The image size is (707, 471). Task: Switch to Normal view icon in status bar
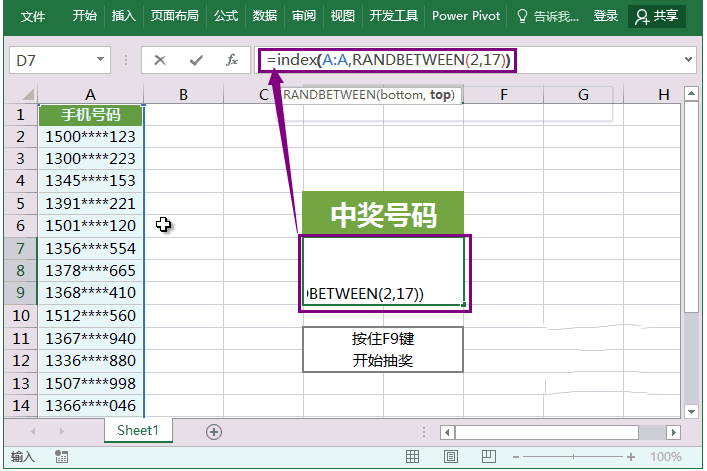pyautogui.click(x=412, y=457)
